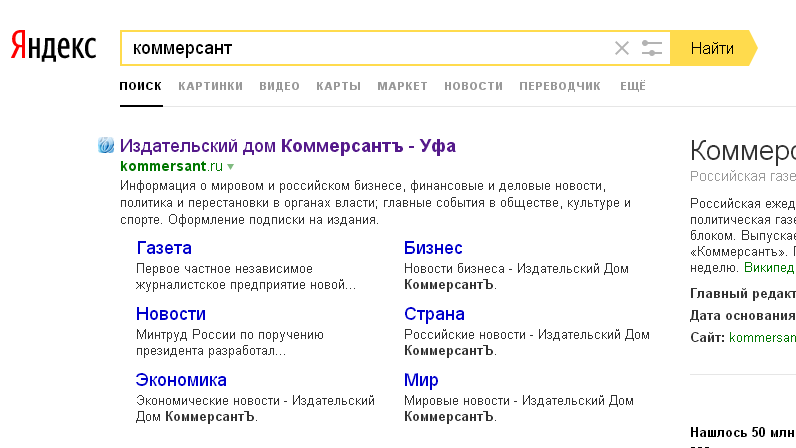Click the Википедия link in the side panel
Image resolution: width=796 pixels, height=448 pixels.
(770, 268)
